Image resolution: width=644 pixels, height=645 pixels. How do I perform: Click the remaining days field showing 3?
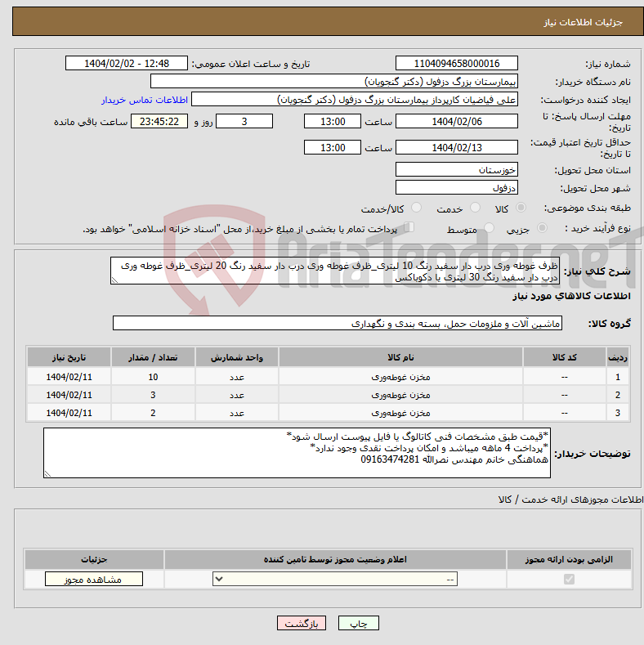coord(244,121)
